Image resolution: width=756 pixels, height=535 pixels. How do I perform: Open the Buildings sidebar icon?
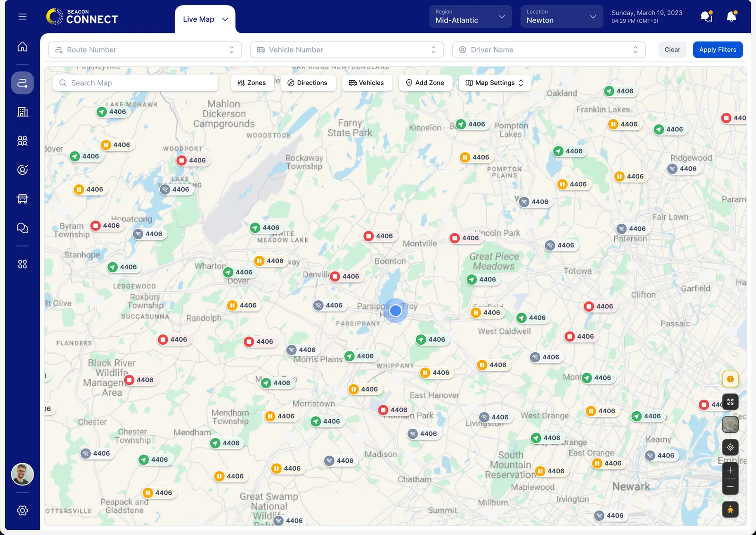pyautogui.click(x=22, y=112)
